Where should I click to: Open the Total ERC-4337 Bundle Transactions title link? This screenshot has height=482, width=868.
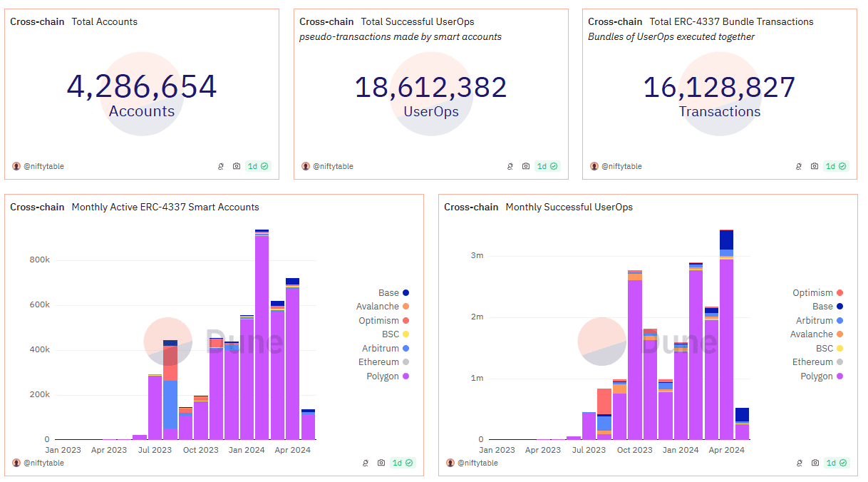tap(731, 22)
